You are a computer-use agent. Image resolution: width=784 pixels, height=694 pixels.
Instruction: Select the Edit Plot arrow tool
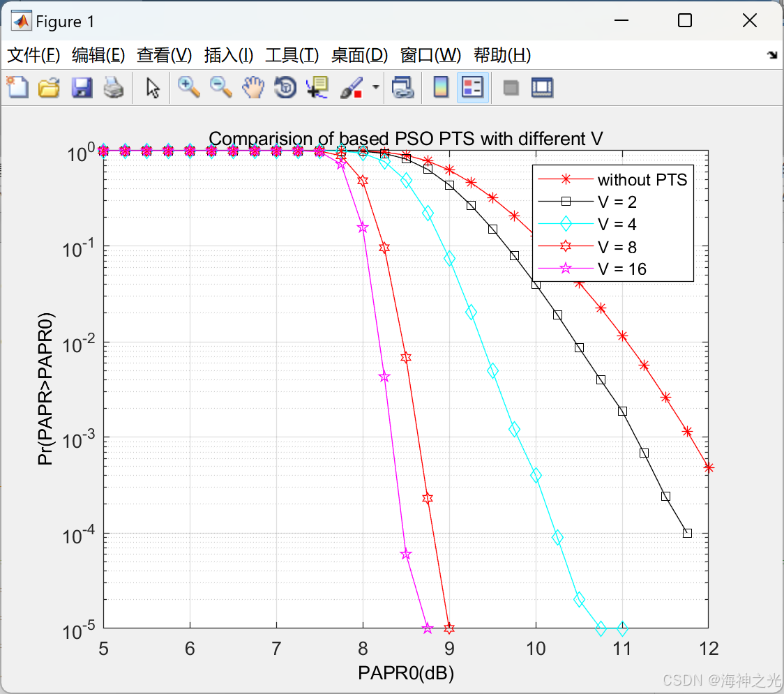click(153, 87)
